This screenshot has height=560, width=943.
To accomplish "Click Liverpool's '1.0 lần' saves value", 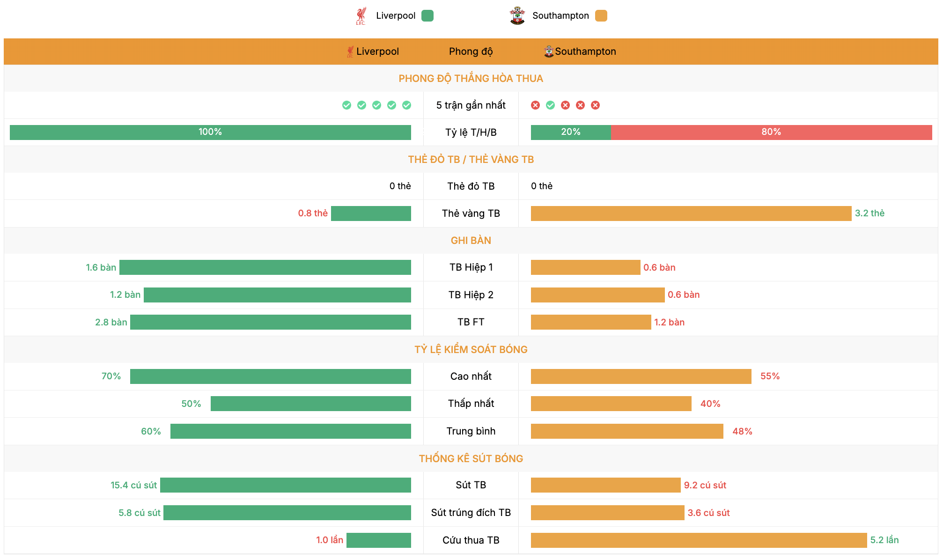I will pos(330,540).
